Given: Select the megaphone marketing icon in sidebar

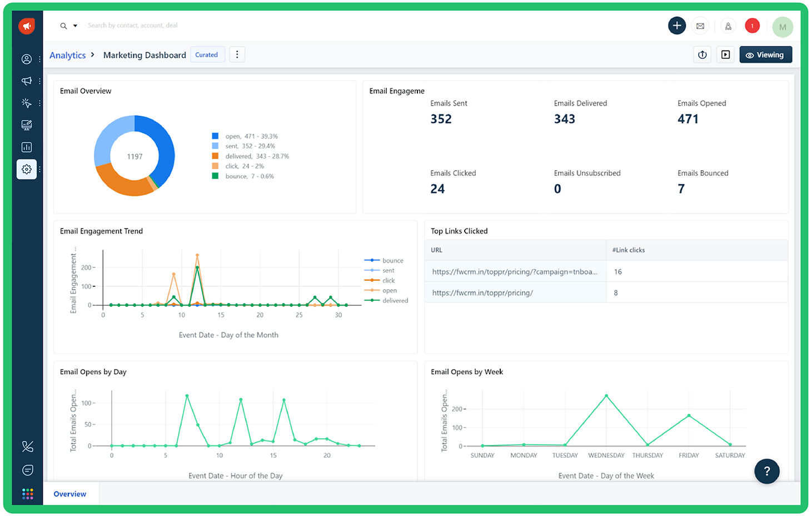Looking at the screenshot, I should point(27,81).
